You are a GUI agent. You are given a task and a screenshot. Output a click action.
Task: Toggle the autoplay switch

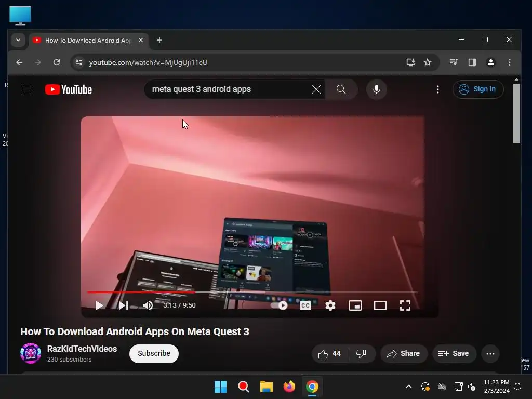click(x=279, y=305)
